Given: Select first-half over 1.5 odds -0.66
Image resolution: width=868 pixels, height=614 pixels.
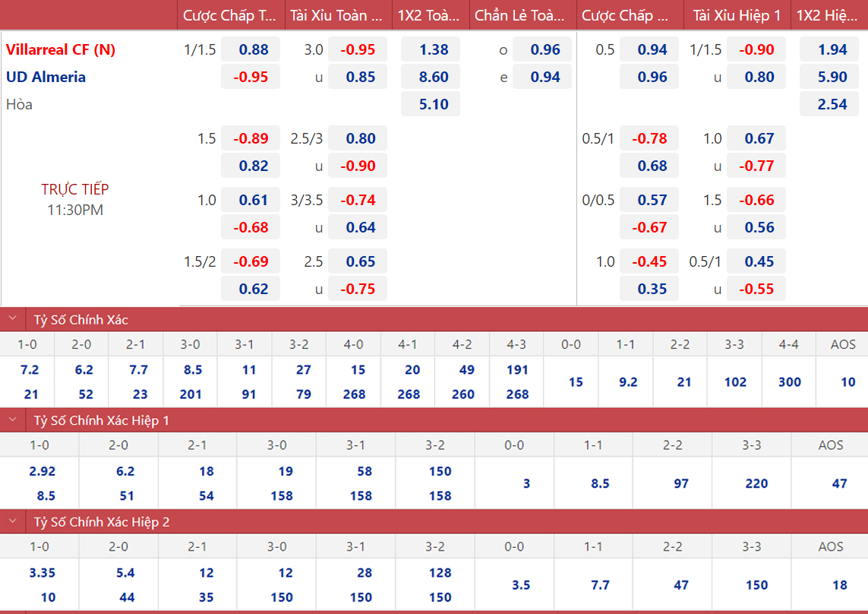Looking at the screenshot, I should (x=756, y=200).
